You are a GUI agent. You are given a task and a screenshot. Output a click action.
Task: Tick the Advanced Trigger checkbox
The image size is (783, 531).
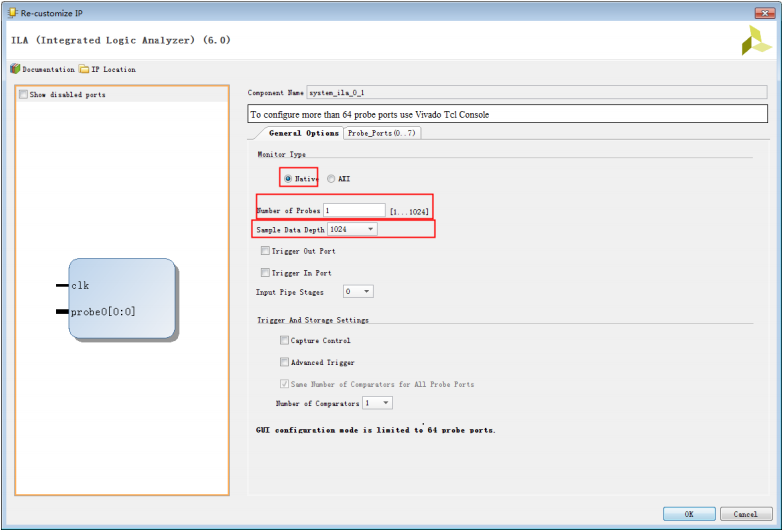point(284,362)
